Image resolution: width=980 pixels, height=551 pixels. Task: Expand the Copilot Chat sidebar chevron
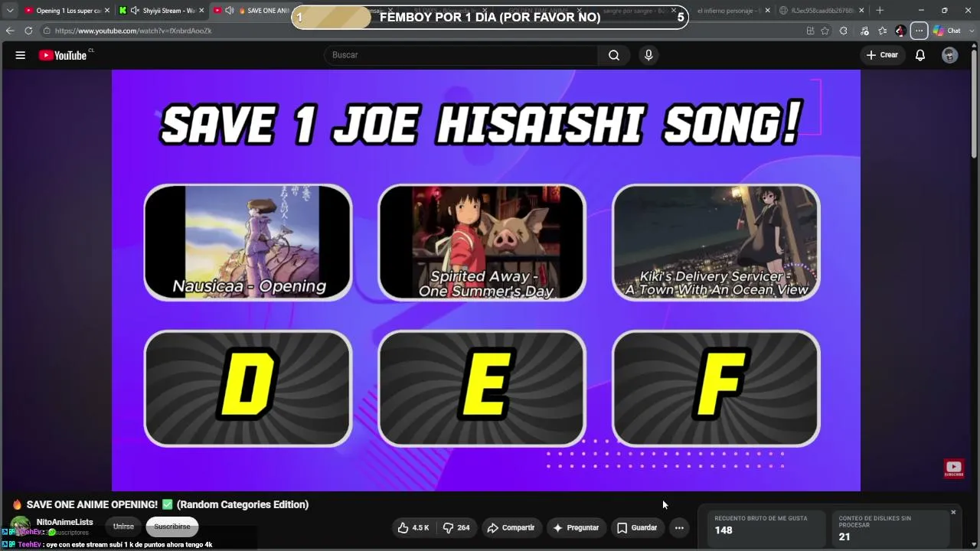point(971,31)
